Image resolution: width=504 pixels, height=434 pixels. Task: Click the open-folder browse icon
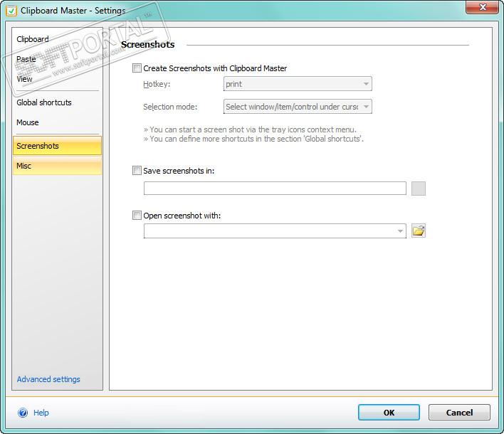pyautogui.click(x=418, y=231)
